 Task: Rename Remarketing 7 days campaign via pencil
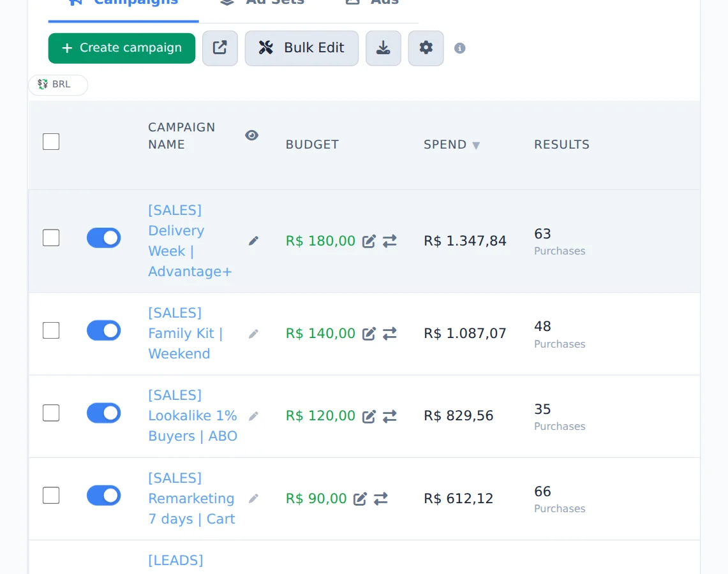253,498
